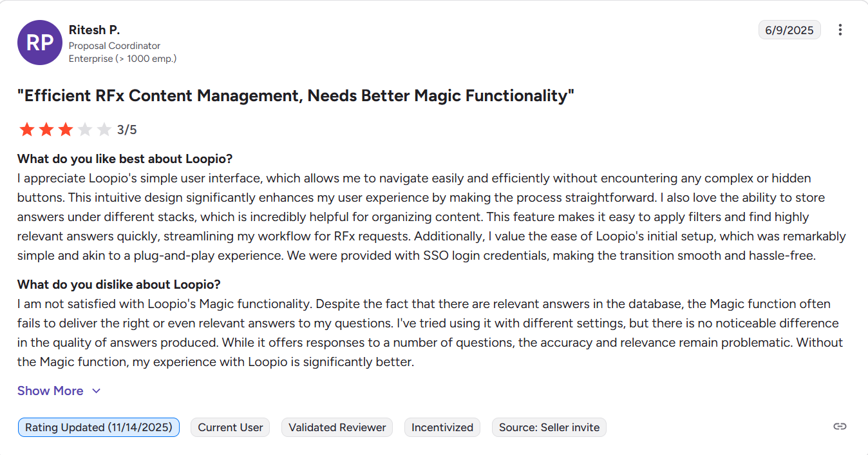
Task: Select the fourth gray star
Action: (85, 130)
